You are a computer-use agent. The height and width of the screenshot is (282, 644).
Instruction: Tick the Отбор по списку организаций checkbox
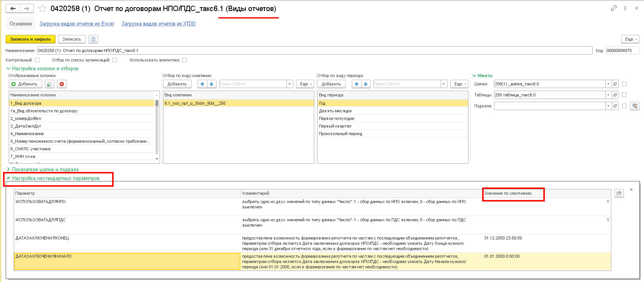(x=115, y=60)
